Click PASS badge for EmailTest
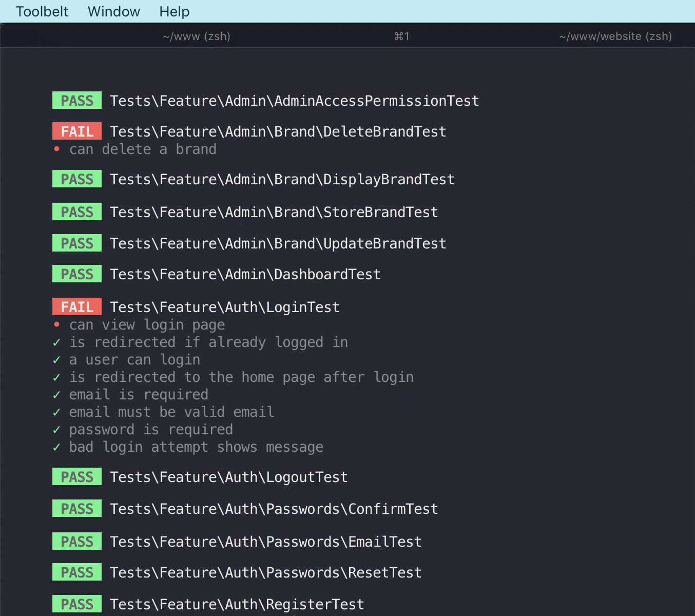Image resolution: width=695 pixels, height=616 pixels. (77, 542)
